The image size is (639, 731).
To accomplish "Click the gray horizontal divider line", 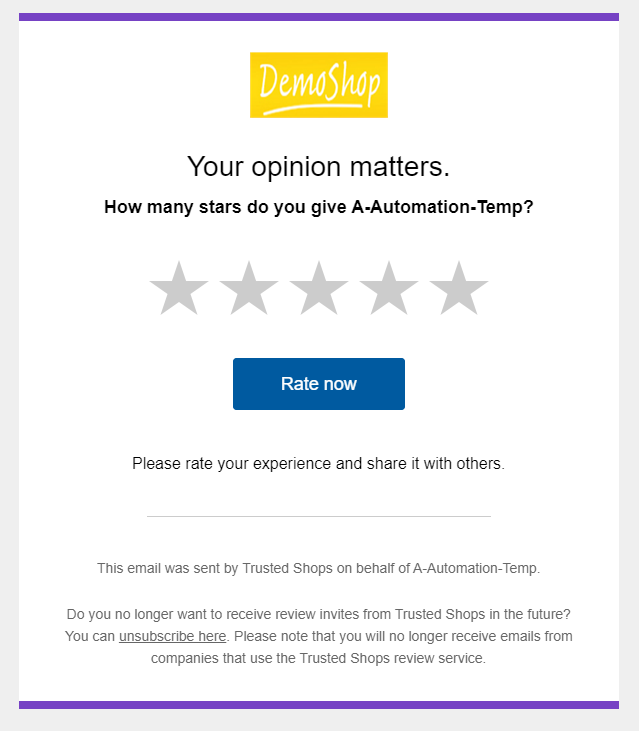I will (319, 517).
